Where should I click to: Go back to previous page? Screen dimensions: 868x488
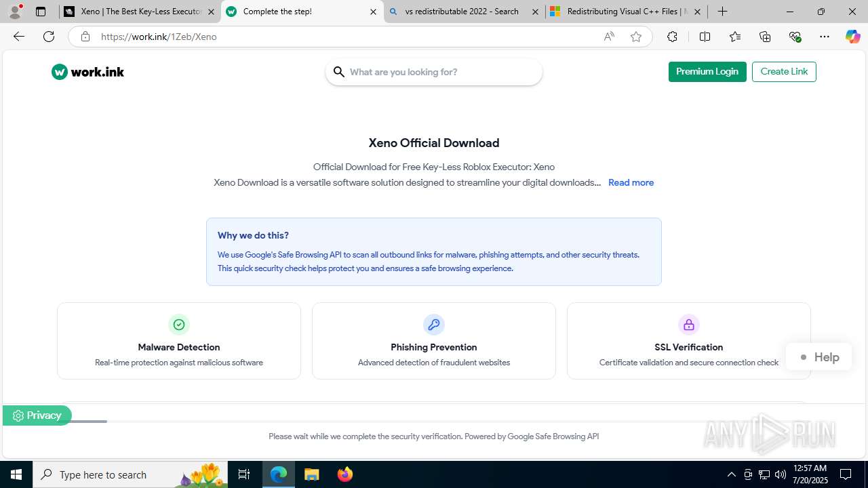click(x=19, y=37)
